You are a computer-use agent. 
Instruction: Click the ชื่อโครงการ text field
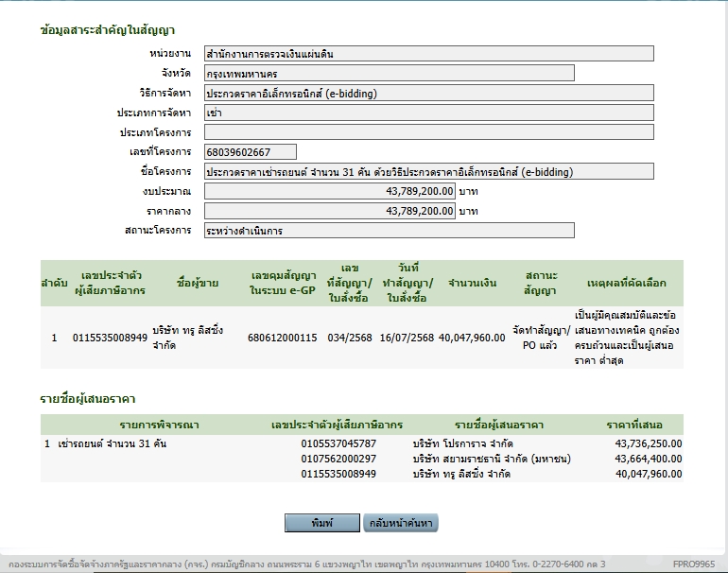[x=428, y=172]
